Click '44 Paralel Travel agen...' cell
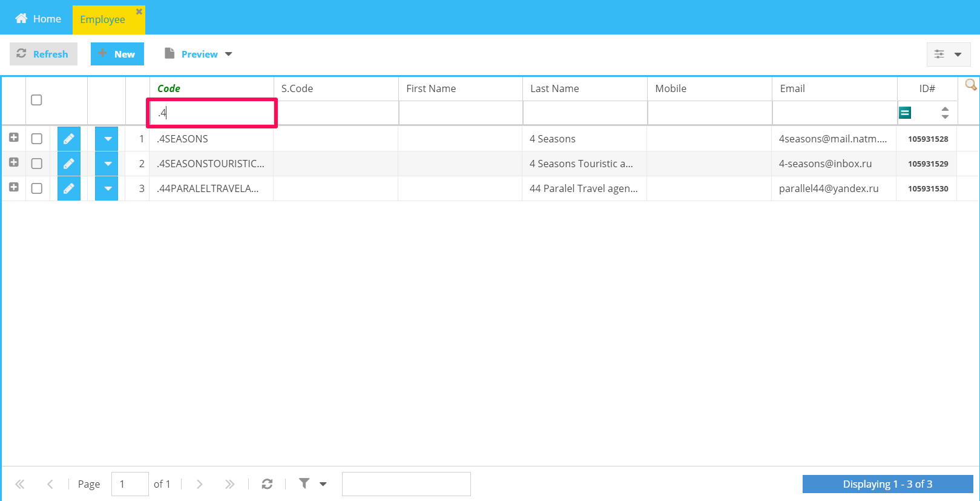Image resolution: width=980 pixels, height=501 pixels. pos(584,188)
